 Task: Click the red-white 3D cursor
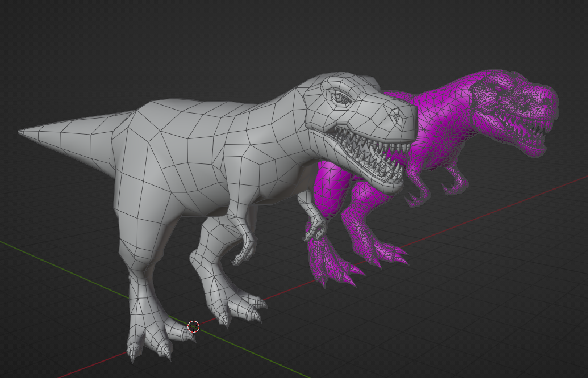[193, 326]
